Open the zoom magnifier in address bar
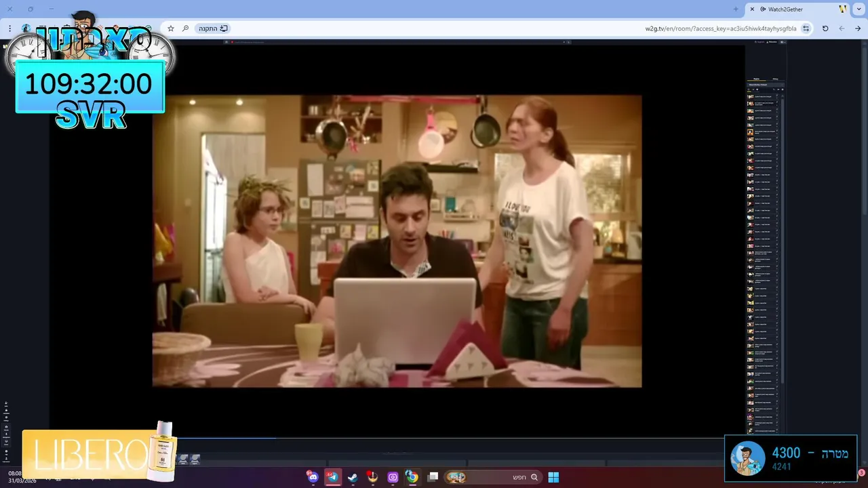Screen dimensions: 868x488 click(x=186, y=28)
